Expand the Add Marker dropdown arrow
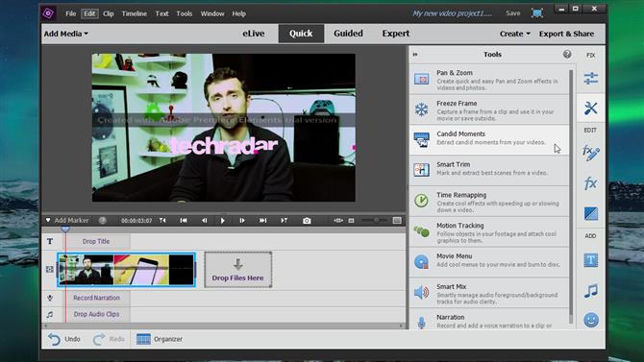 coord(48,221)
